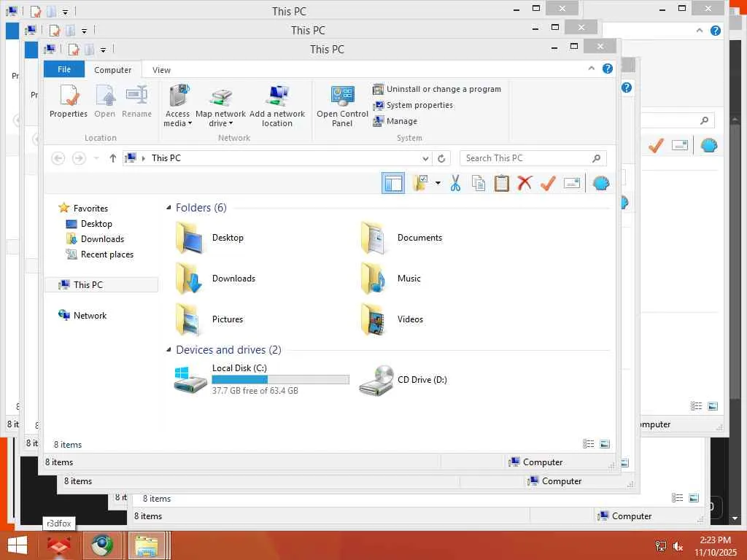This screenshot has width=747, height=560.
Task: Click Properties in the Computer ribbon Location group
Action: (x=68, y=101)
